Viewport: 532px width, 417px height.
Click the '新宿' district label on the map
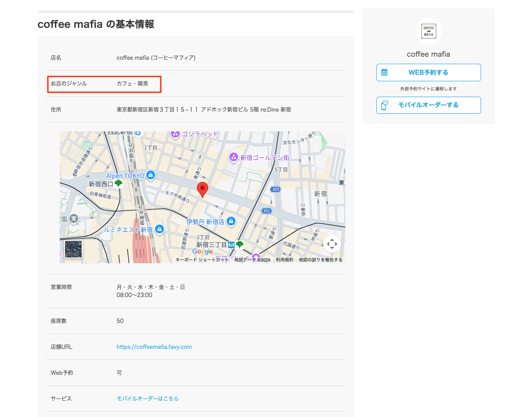click(x=320, y=193)
